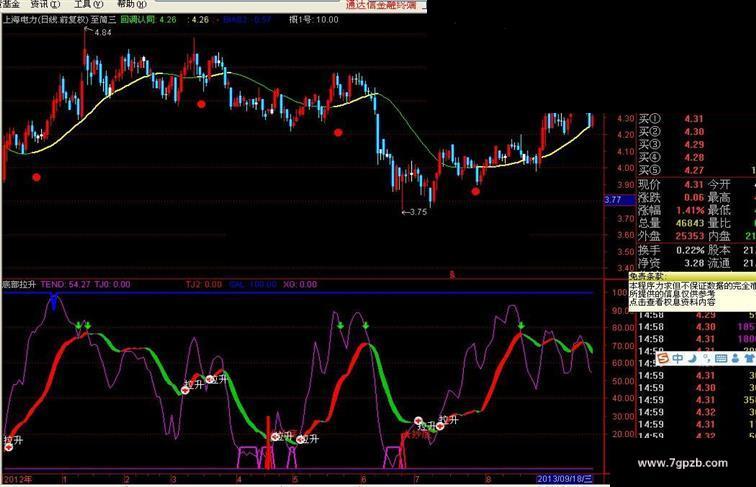Click the blue V marker at indicator peak

(x=54, y=301)
